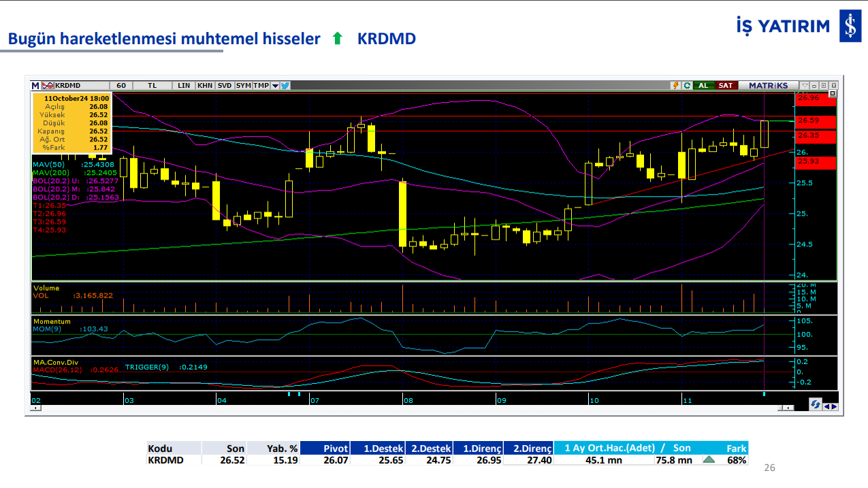Image resolution: width=868 pixels, height=488 pixels.
Task: Select the SYM toolbar item
Action: 244,86
